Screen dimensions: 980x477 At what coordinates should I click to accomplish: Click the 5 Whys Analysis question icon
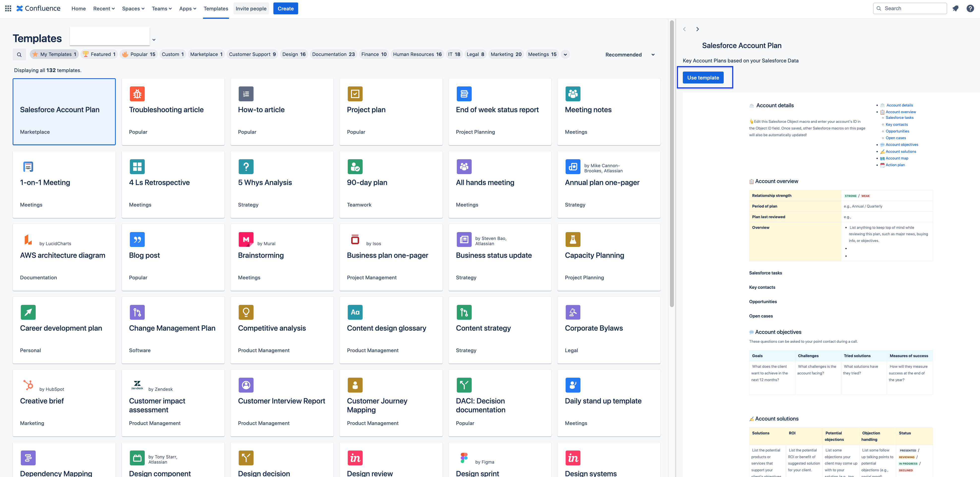(246, 167)
